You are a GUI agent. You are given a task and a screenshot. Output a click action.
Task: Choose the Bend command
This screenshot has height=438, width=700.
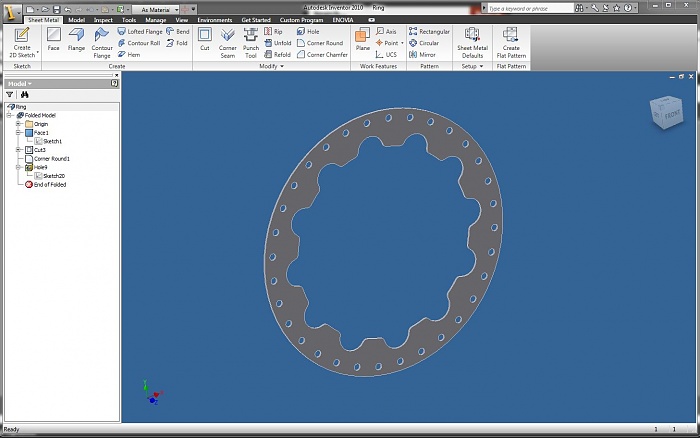click(x=178, y=31)
